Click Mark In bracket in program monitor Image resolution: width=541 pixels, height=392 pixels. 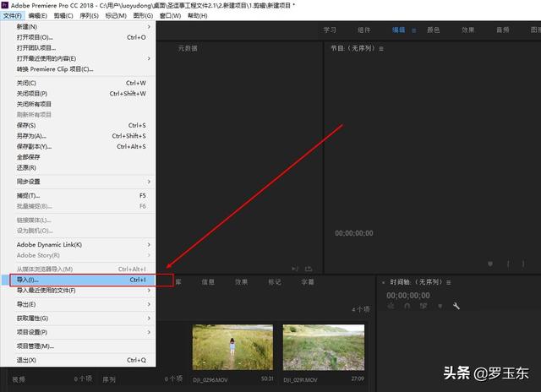(508, 264)
